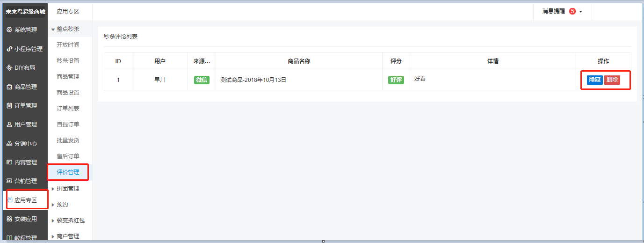The height and width of the screenshot is (243, 644).
Task: Click the ID column header
Action: [118, 61]
